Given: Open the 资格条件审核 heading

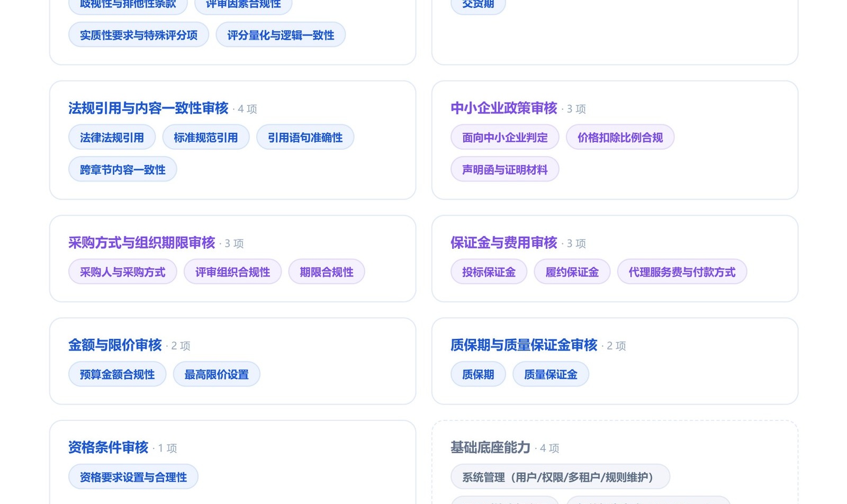Looking at the screenshot, I should [108, 447].
